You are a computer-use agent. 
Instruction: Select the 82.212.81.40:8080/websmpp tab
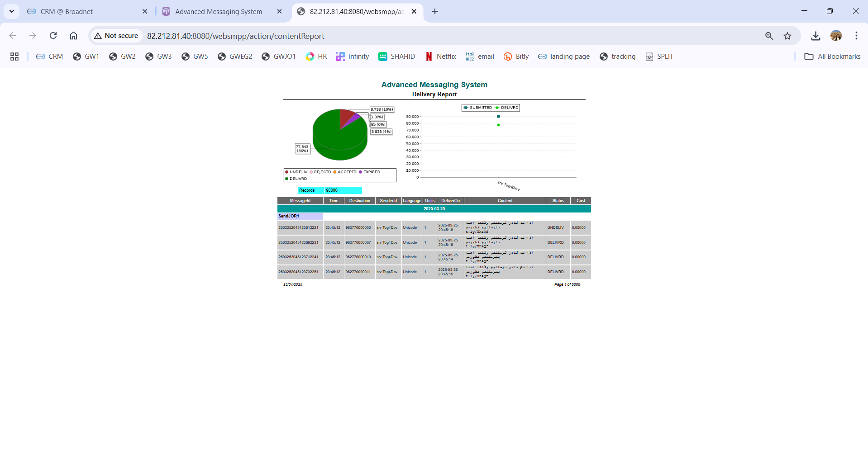tap(357, 11)
